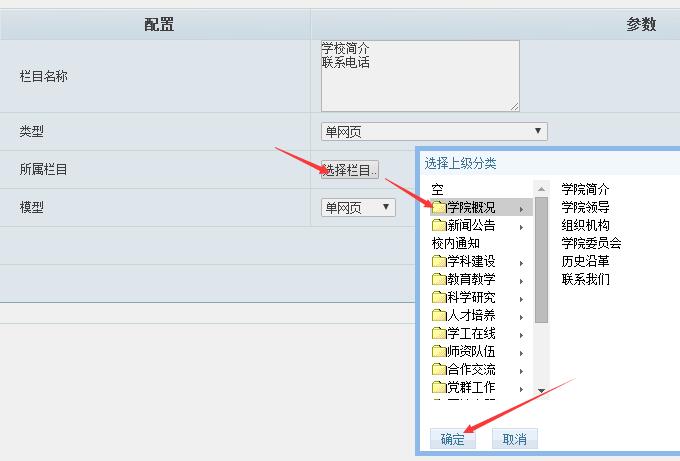Screen dimensions: 680x461
Task: Click the 学科建设 folder icon
Action: click(x=439, y=261)
